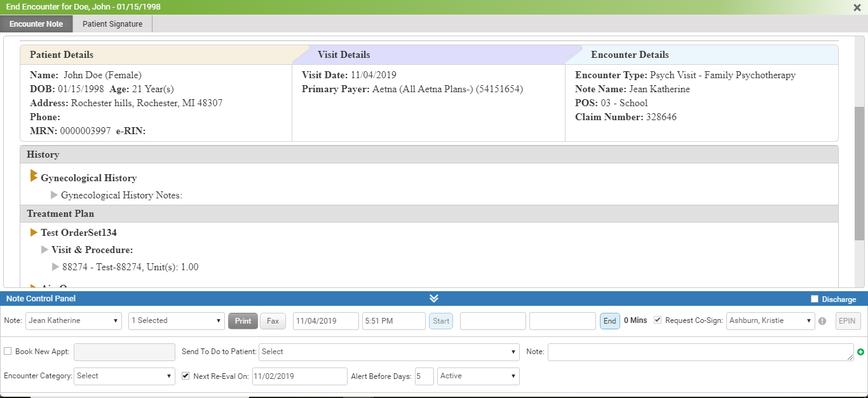Screen dimensions: 868x398
Task: Click the green add note plus icon
Action: [x=860, y=352]
